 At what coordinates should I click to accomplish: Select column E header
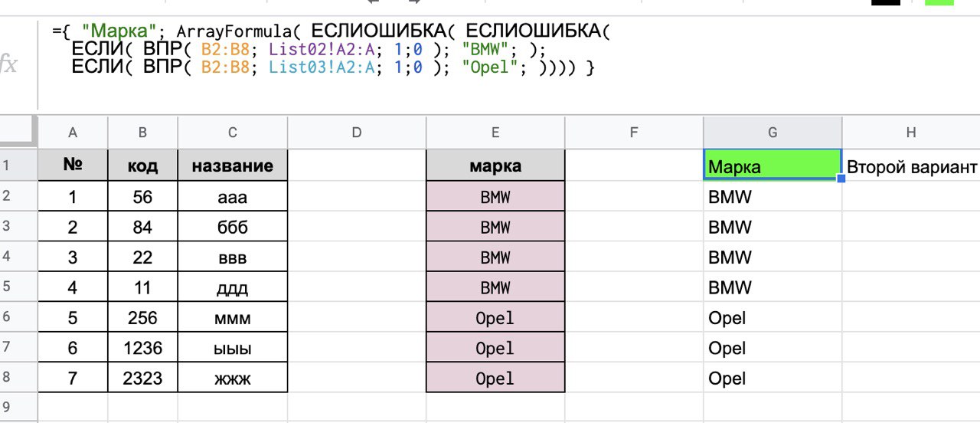coord(495,133)
